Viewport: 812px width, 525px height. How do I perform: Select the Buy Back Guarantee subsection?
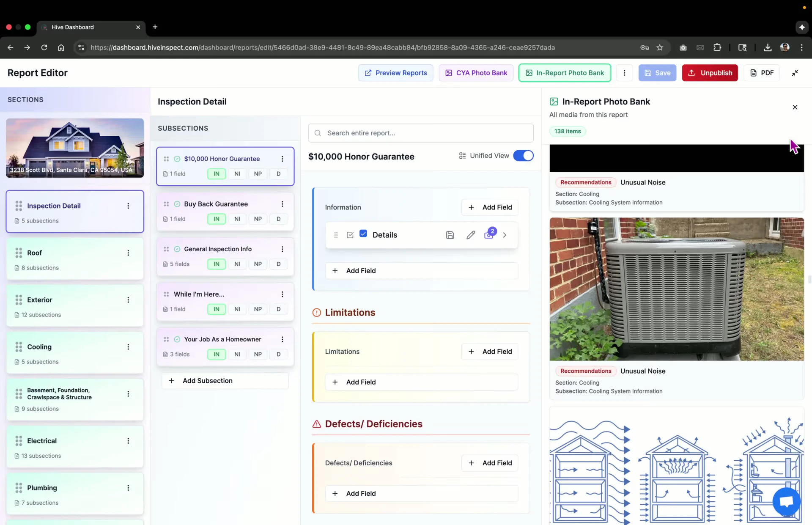pos(225,212)
